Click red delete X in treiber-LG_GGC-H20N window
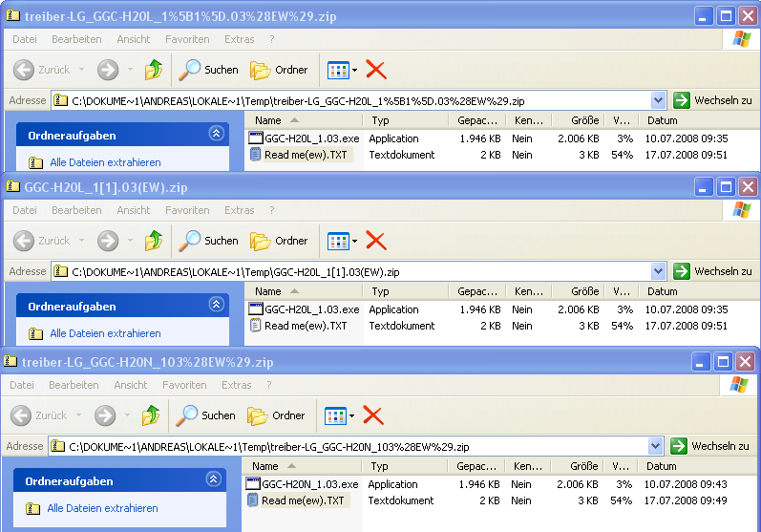The width and height of the screenshot is (761, 532). click(373, 415)
